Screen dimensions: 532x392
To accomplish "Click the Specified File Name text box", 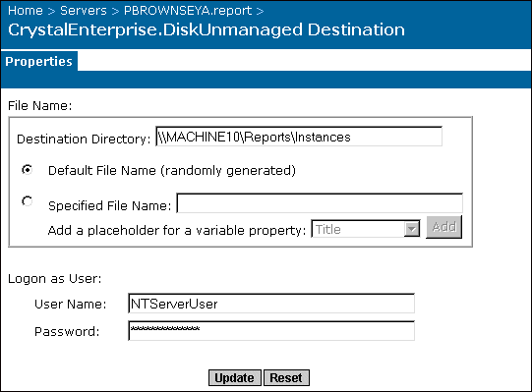I will click(320, 203).
